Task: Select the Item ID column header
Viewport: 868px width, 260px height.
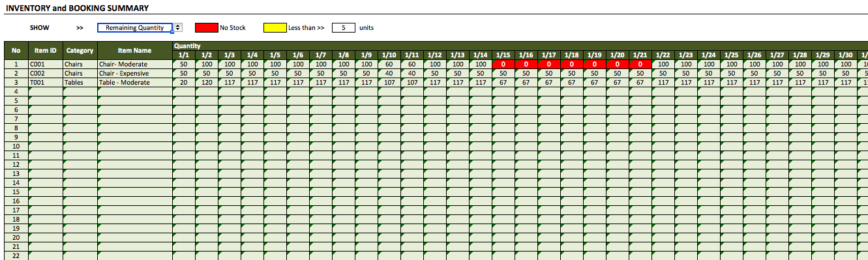Action: pos(46,50)
